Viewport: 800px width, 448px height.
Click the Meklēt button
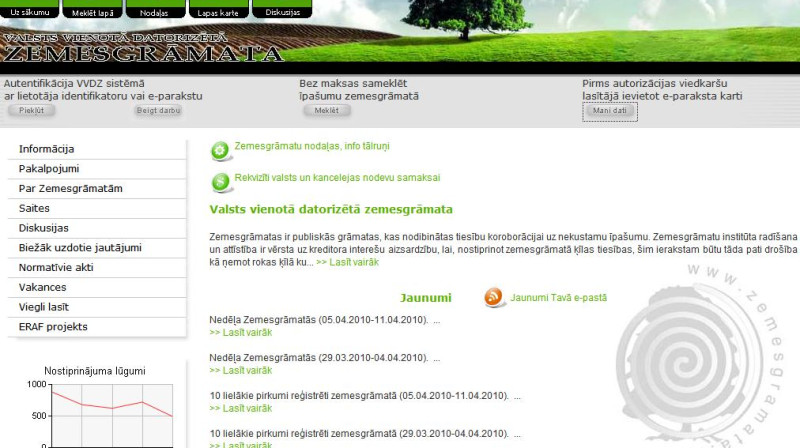tap(327, 110)
